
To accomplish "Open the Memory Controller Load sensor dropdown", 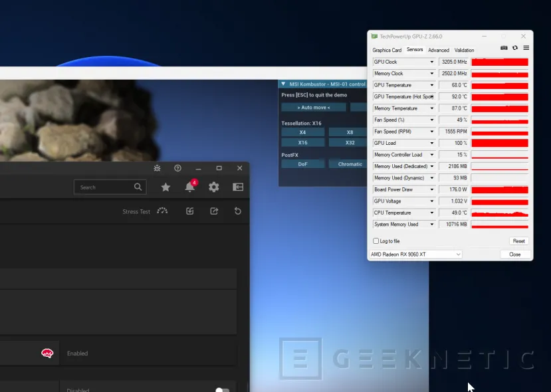I will (432, 155).
